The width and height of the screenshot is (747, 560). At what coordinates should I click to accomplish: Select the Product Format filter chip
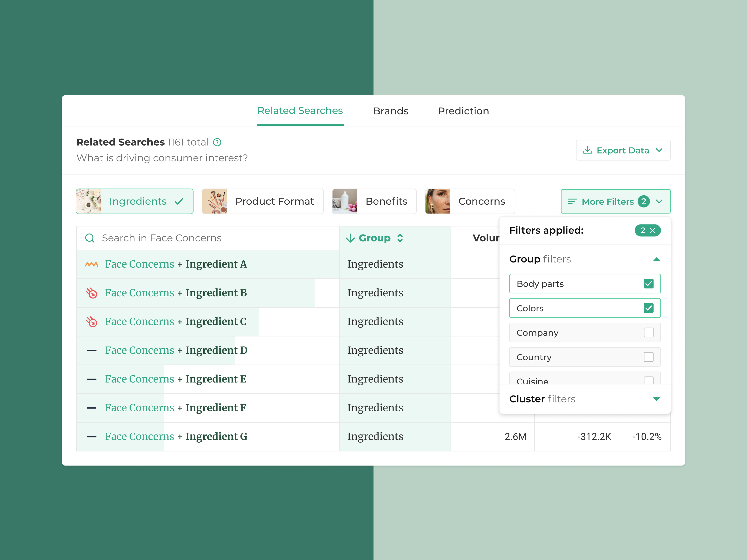click(262, 201)
